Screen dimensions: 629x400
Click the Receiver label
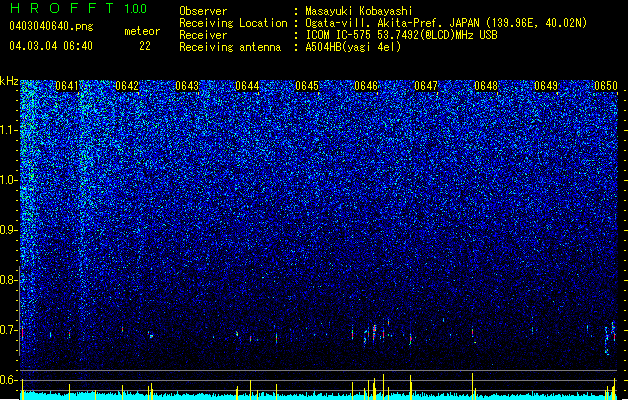[x=203, y=35]
